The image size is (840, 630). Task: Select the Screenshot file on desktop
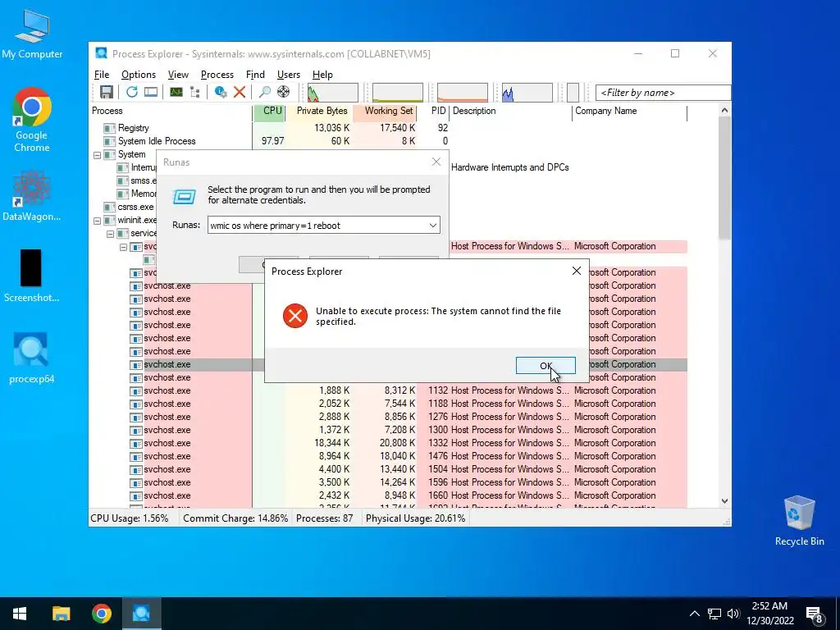click(32, 276)
